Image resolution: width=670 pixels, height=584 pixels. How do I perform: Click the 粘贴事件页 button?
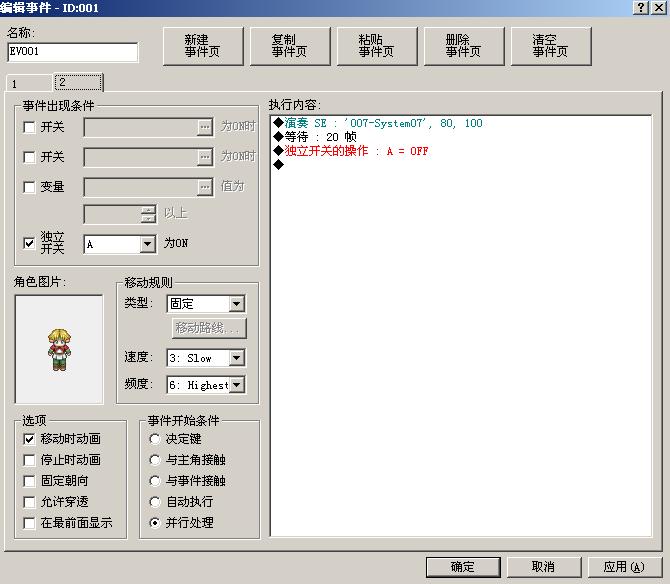377,46
